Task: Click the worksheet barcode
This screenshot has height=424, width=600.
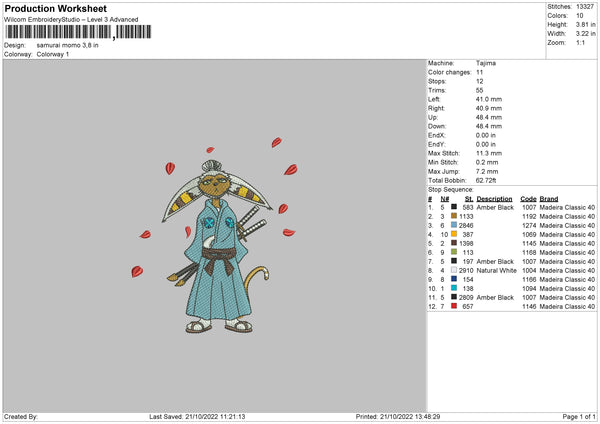Action: click(x=78, y=32)
